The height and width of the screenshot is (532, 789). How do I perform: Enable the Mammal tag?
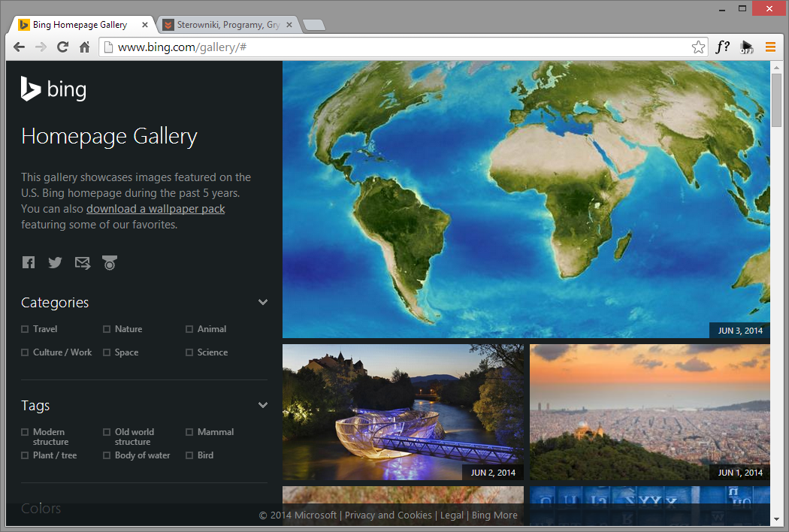click(x=189, y=432)
